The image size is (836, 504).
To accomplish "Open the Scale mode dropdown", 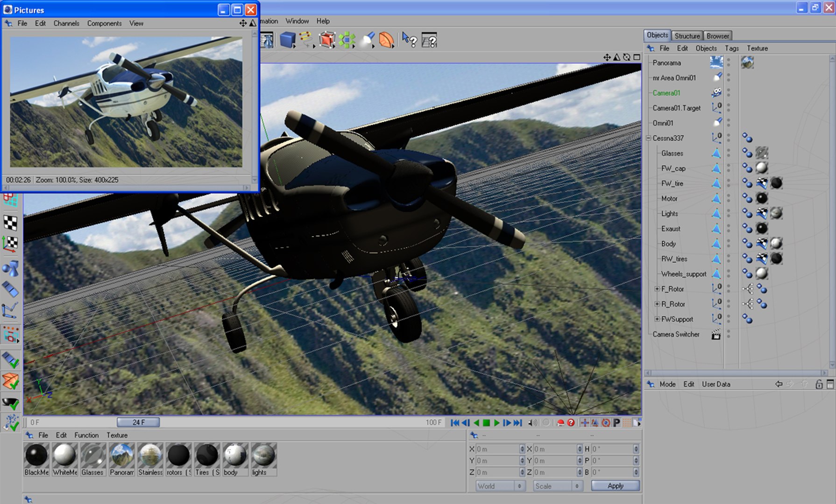I will coord(558,486).
